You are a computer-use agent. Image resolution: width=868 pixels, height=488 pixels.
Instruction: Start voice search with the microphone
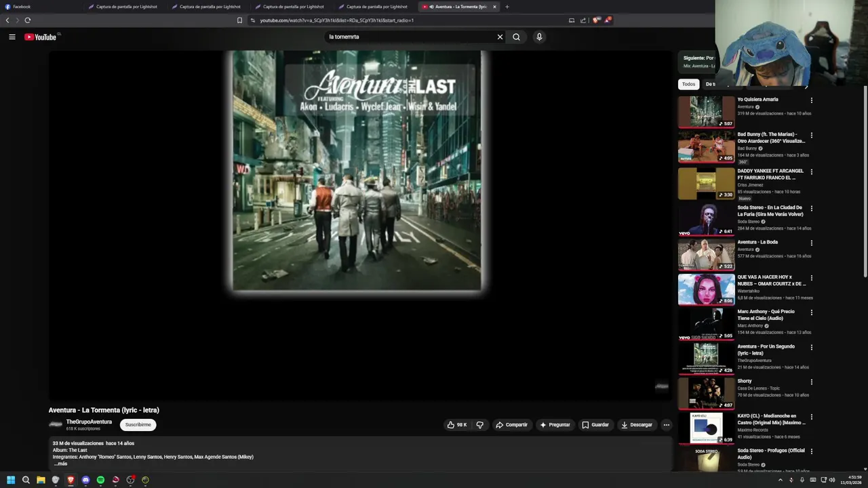point(539,37)
